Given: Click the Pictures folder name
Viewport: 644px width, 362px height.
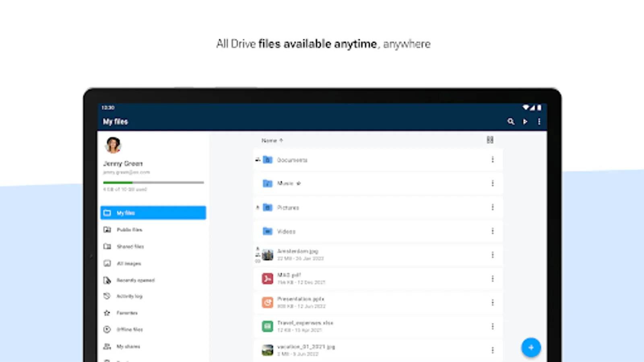Looking at the screenshot, I should coord(288,208).
